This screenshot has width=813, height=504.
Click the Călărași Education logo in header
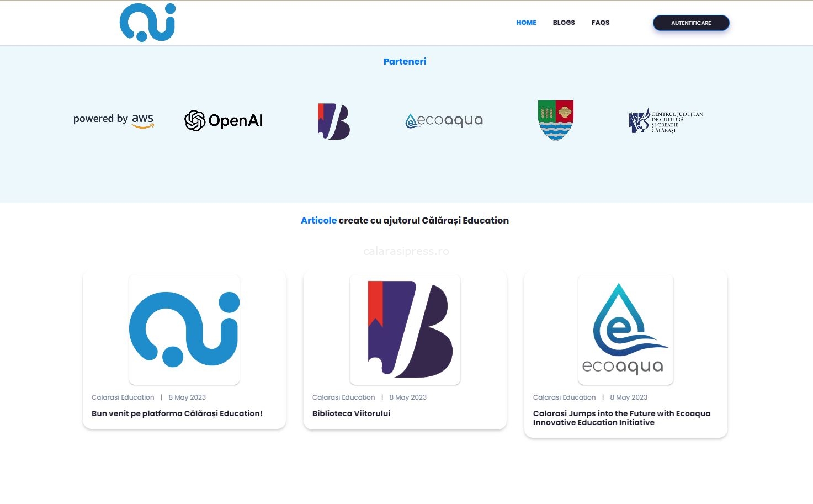147,22
